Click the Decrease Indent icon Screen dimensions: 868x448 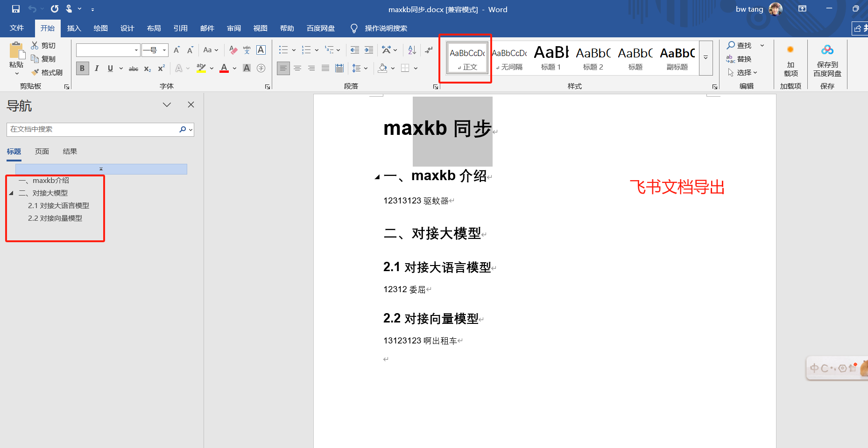pyautogui.click(x=355, y=50)
